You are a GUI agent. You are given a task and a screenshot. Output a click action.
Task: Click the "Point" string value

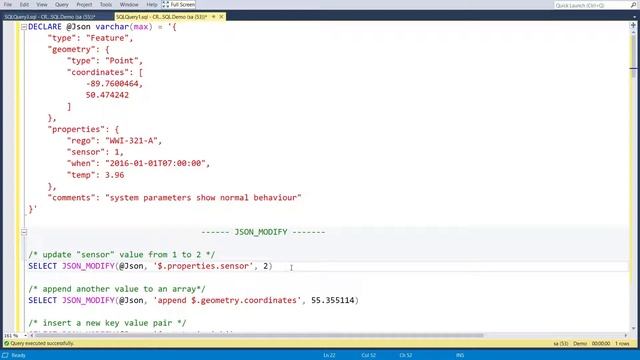121,61
